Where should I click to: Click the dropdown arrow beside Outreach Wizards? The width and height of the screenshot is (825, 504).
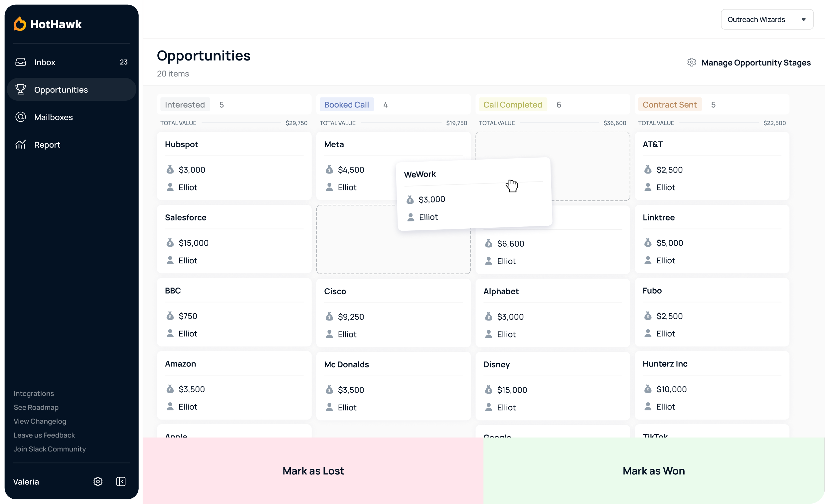coord(803,20)
